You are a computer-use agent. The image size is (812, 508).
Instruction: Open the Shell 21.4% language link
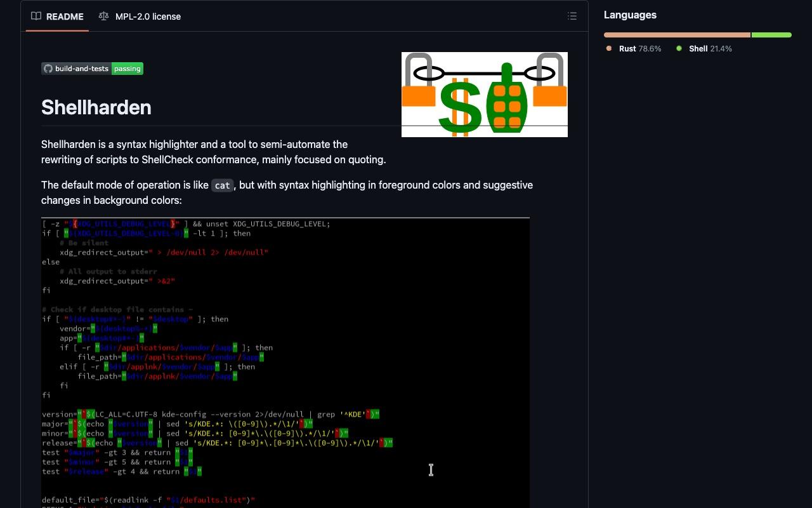(704, 49)
